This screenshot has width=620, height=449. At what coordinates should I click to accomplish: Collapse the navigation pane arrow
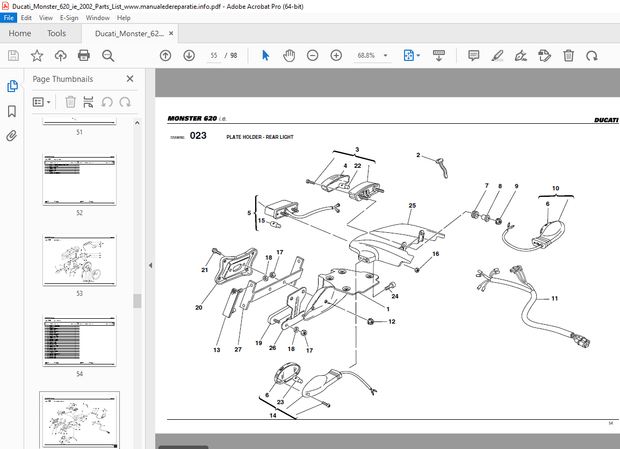pyautogui.click(x=150, y=265)
